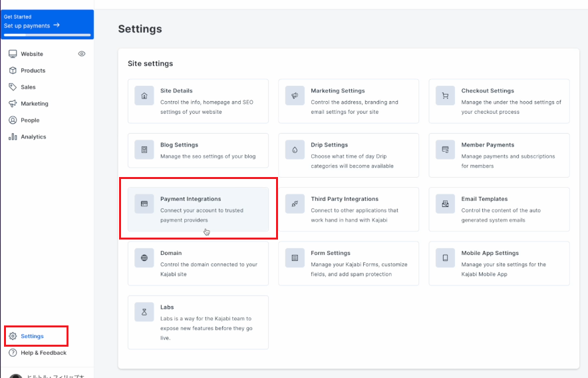This screenshot has width=588, height=378.
Task: Click the Blog Settings document icon
Action: click(144, 150)
